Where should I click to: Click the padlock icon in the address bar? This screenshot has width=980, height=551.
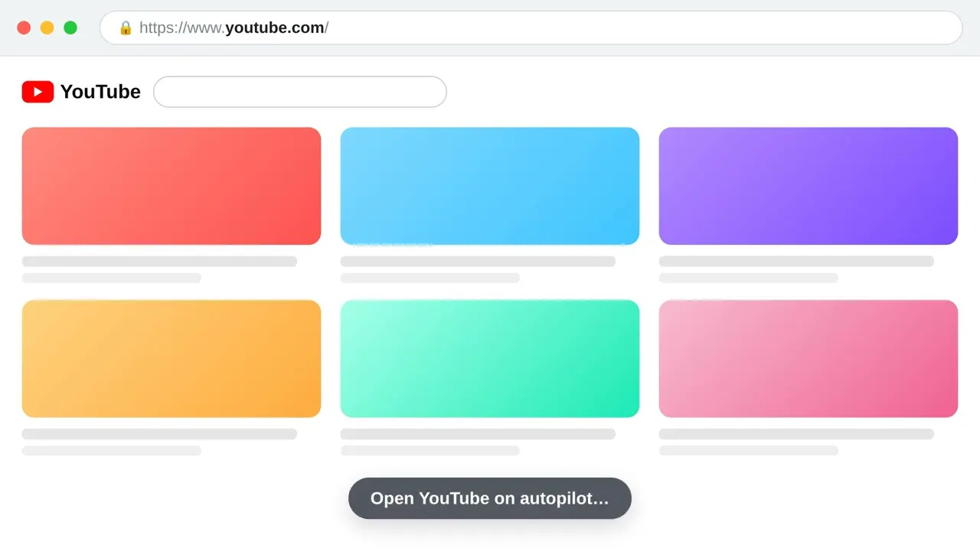coord(126,28)
